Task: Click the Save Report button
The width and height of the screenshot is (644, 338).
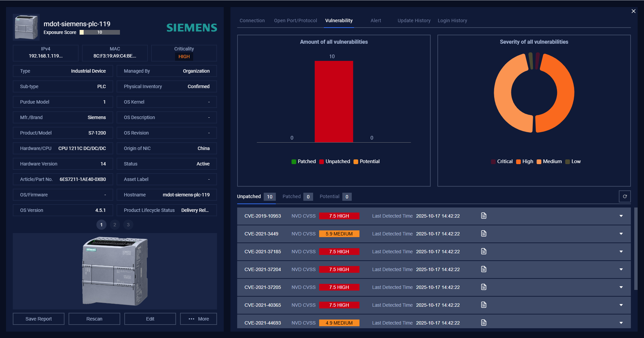Action: 39,319
